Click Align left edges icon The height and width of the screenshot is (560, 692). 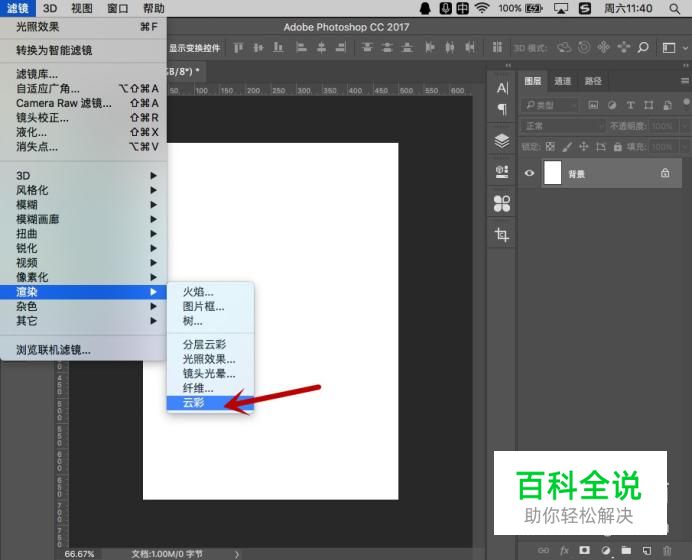(x=301, y=47)
